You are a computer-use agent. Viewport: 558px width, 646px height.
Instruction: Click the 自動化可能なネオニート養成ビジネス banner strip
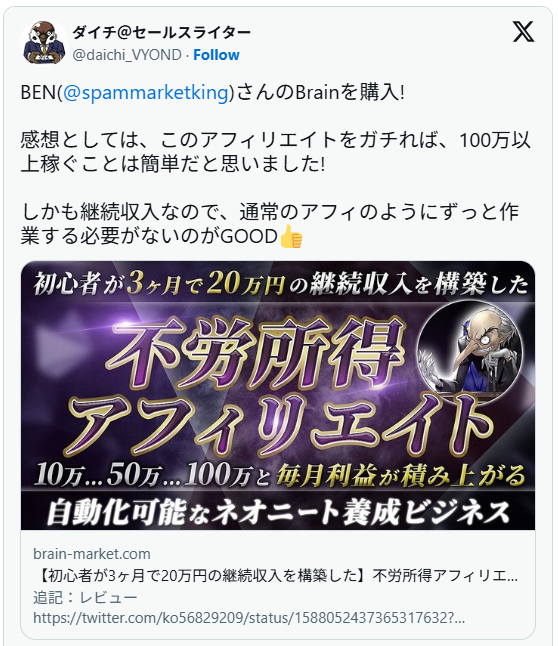pyautogui.click(x=278, y=511)
